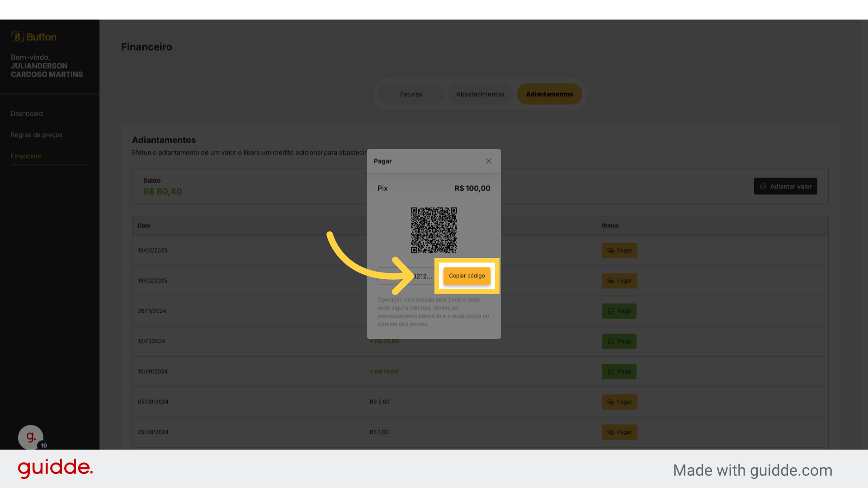The height and width of the screenshot is (488, 868).
Task: Select Financeiro in the sidebar
Action: 26,156
